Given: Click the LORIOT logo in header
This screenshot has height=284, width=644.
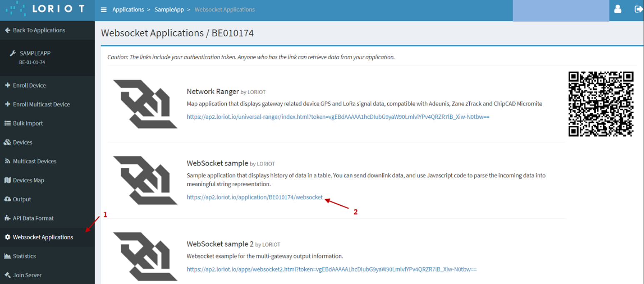Looking at the screenshot, I should click(45, 9).
